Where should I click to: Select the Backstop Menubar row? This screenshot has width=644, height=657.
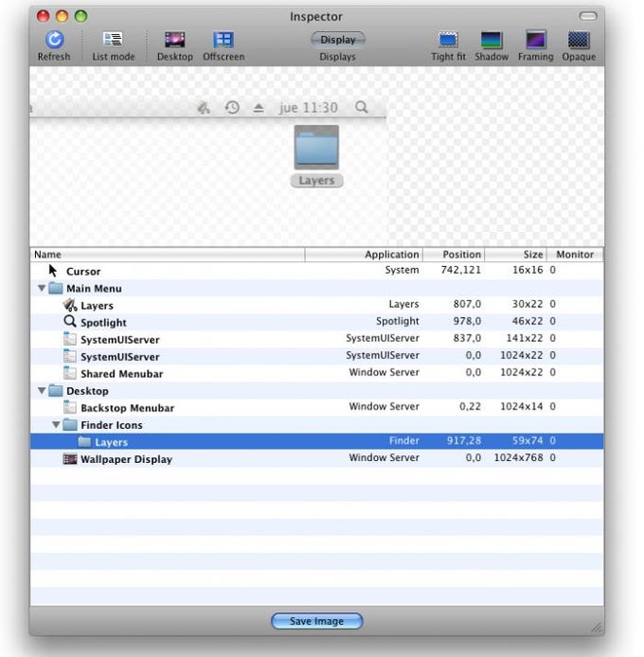pos(316,408)
